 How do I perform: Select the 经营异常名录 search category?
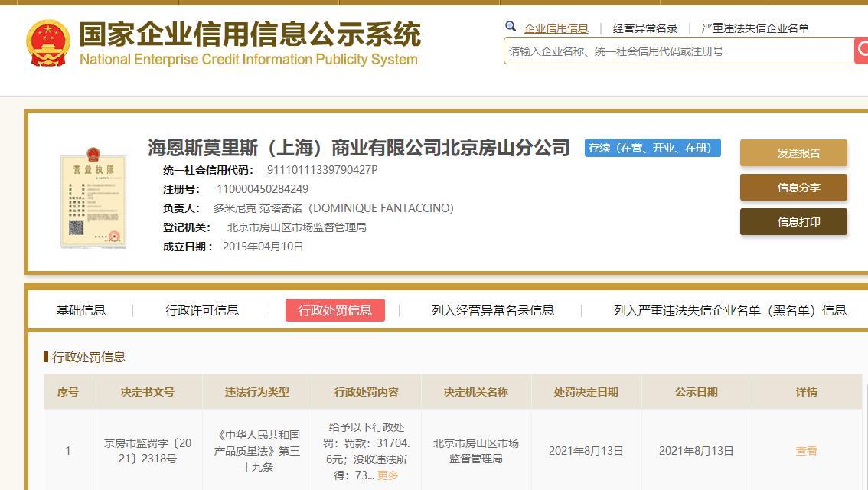pyautogui.click(x=645, y=28)
